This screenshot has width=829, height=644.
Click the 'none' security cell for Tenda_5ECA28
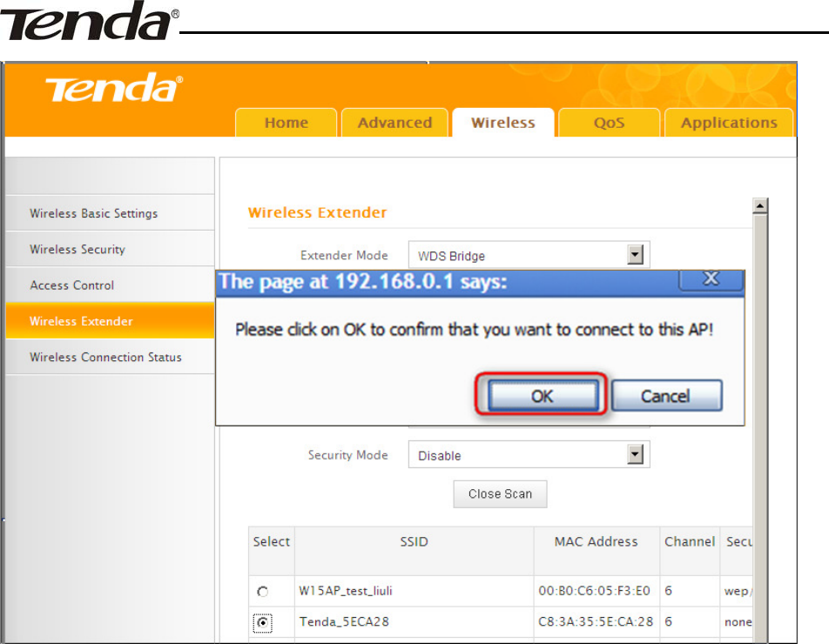coord(738,622)
